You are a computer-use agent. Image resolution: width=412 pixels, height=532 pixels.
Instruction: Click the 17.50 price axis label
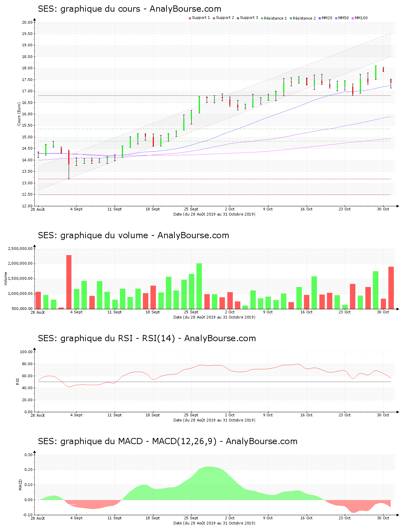pyautogui.click(x=27, y=80)
